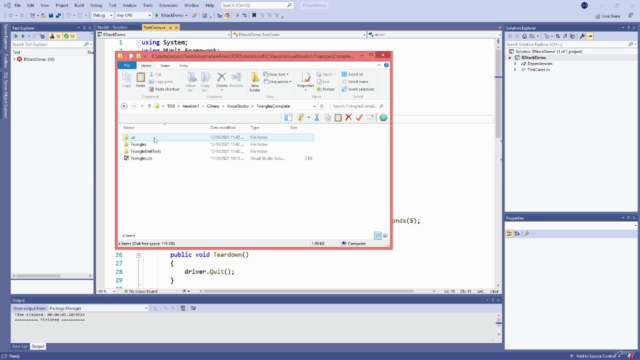Collapse BStackDemo project in Solution Explorer
640x360 pixels.
click(x=509, y=58)
